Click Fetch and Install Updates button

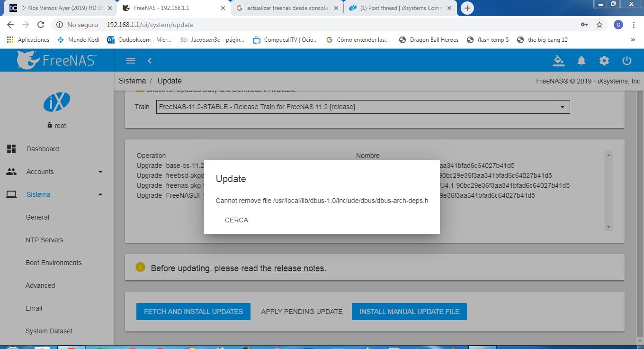pyautogui.click(x=194, y=312)
